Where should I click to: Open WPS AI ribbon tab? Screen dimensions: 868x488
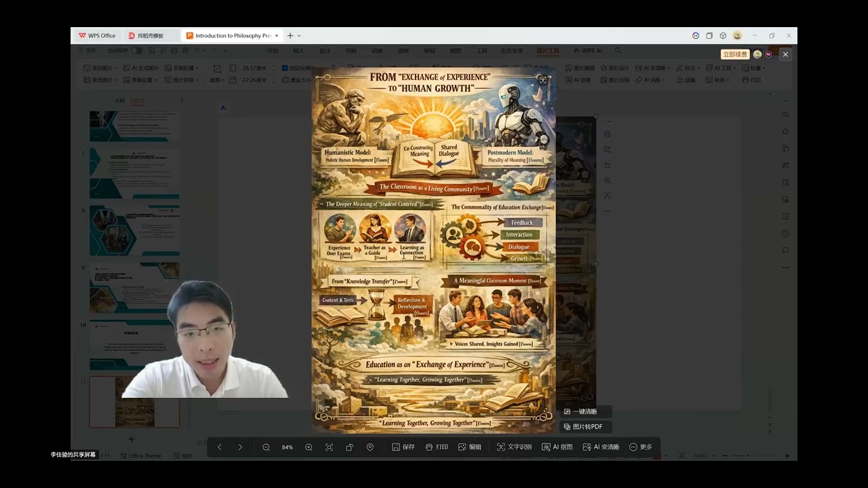click(x=587, y=51)
